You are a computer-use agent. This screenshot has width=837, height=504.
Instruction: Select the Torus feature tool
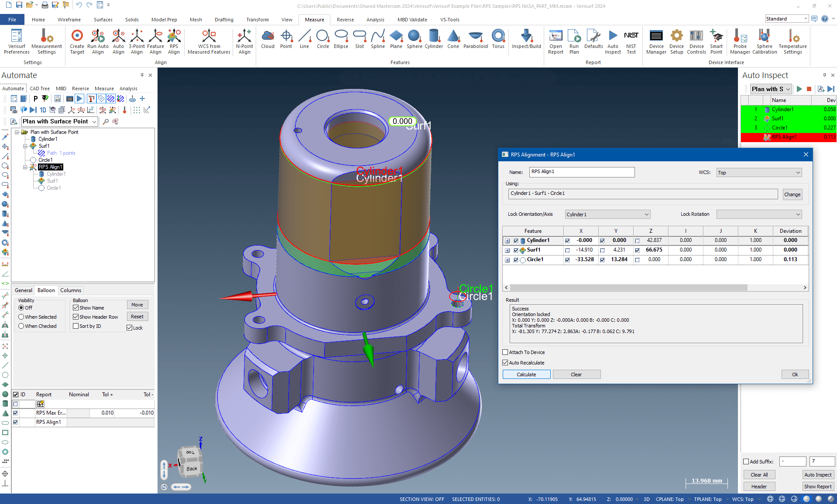click(498, 39)
